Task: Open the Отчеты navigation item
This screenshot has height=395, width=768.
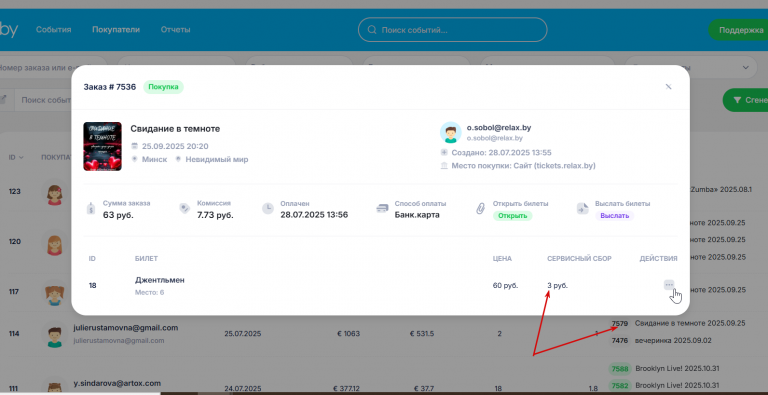Action: tap(175, 29)
